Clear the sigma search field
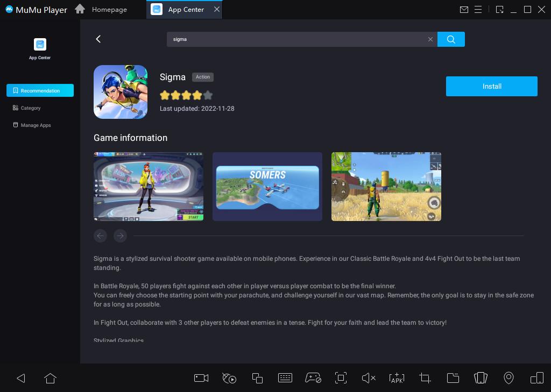Viewport: 551px width, 392px height. [x=430, y=39]
